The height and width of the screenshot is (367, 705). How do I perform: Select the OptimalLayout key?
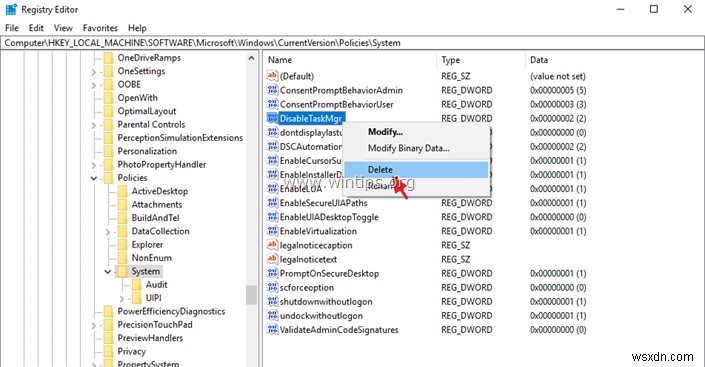(x=147, y=111)
